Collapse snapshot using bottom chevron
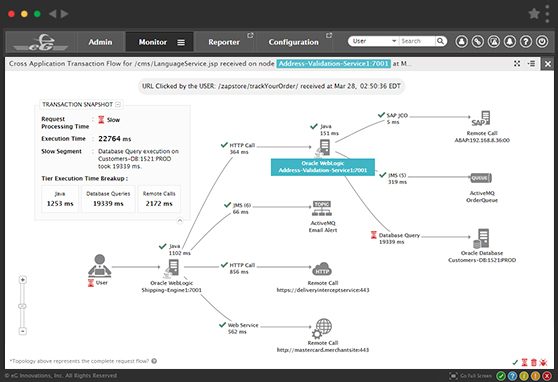Screen dimensions: 558x382 (180, 220)
